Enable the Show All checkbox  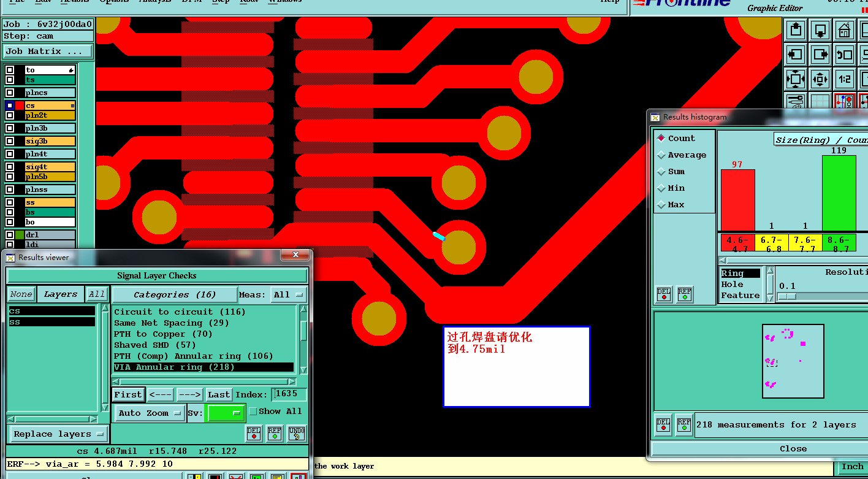253,412
